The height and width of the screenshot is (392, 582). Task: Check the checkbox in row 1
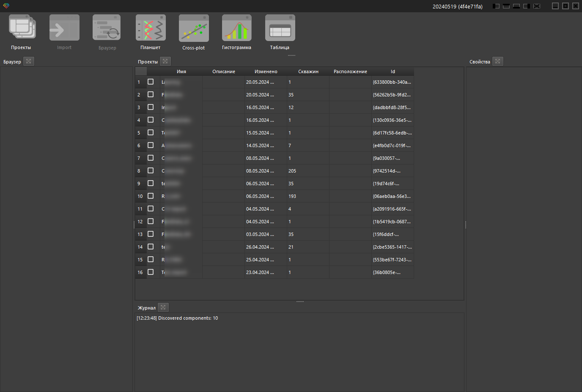(x=151, y=82)
